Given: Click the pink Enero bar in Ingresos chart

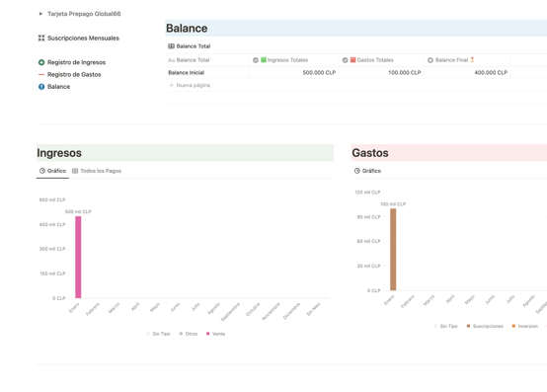Looking at the screenshot, I should coord(78,258).
